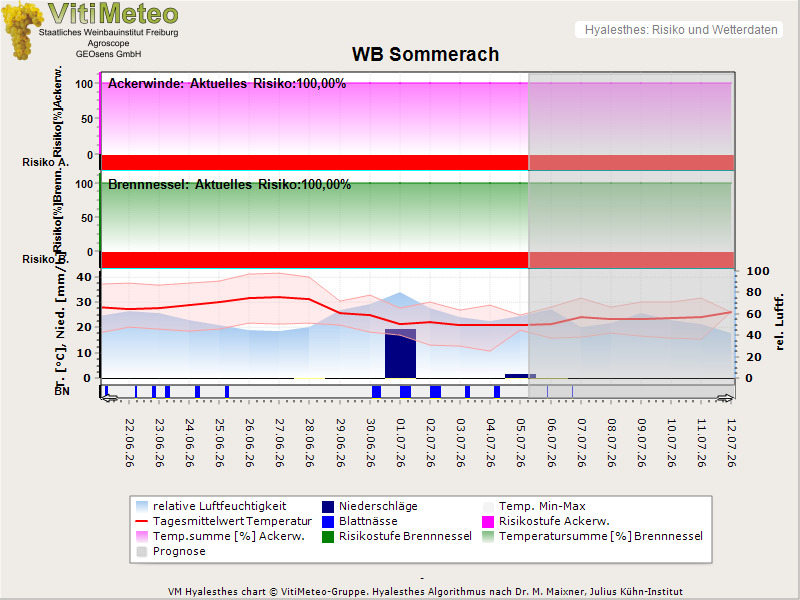The height and width of the screenshot is (600, 800).
Task: Click the Ackerwinde Aktuelles Risiko heading
Action: [227, 84]
